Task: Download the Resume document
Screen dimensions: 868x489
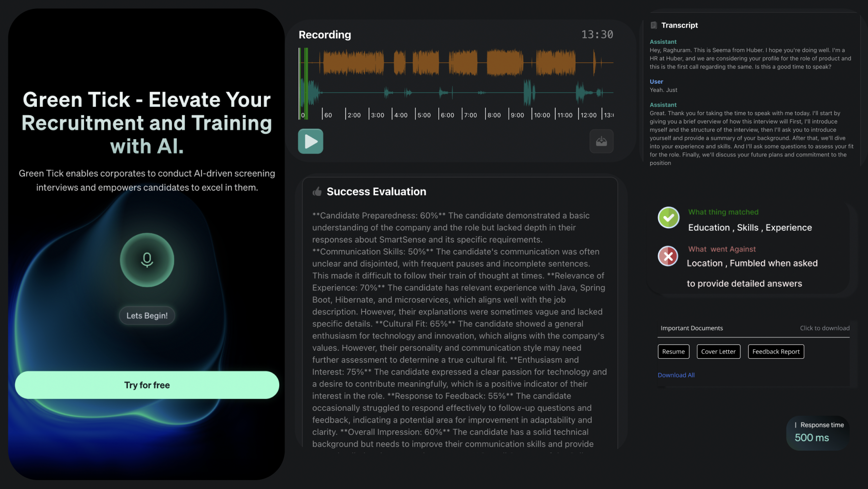Action: pos(673,352)
